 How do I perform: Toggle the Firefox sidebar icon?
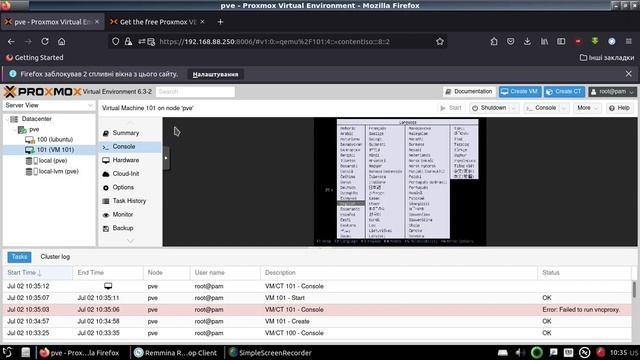[x=561, y=41]
